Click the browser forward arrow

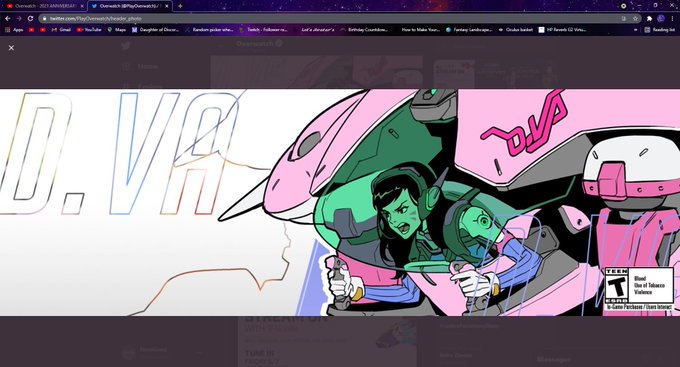point(19,19)
